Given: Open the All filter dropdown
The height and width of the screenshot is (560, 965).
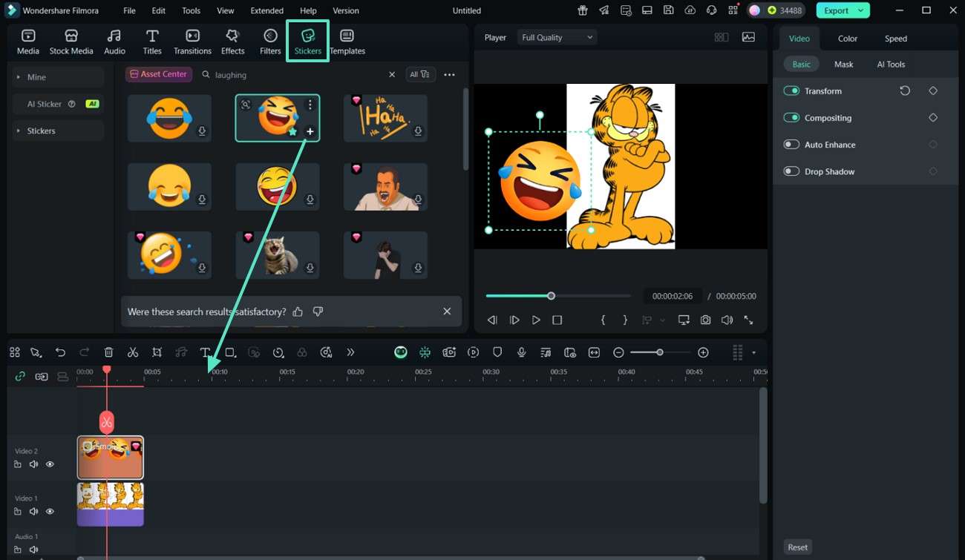Looking at the screenshot, I should click(421, 74).
